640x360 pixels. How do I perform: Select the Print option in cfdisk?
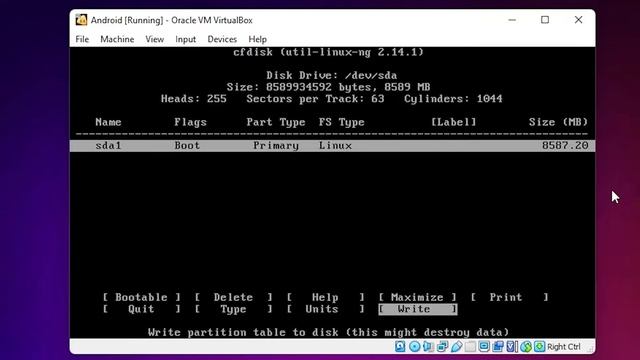(x=509, y=297)
